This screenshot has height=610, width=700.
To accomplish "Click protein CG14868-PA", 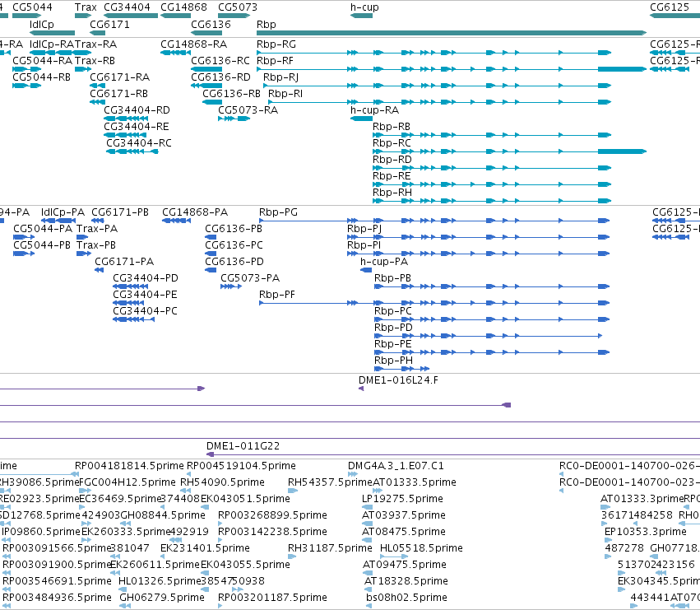I will [195, 212].
